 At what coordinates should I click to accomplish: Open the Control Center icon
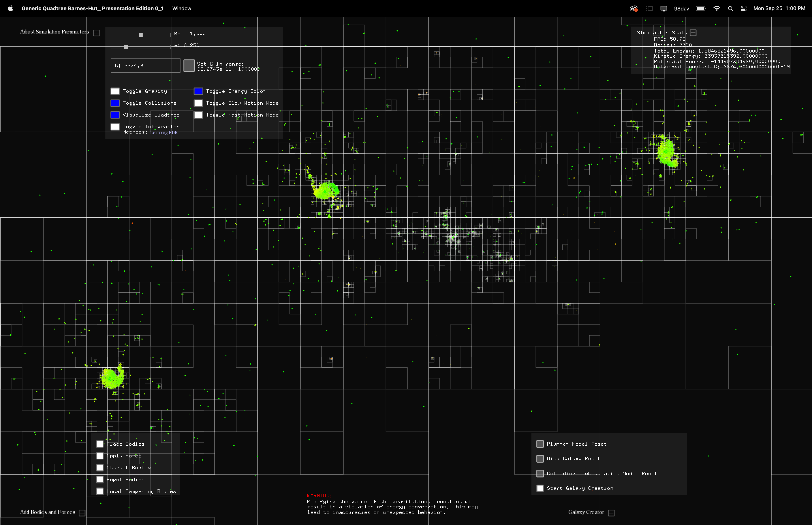[743, 8]
